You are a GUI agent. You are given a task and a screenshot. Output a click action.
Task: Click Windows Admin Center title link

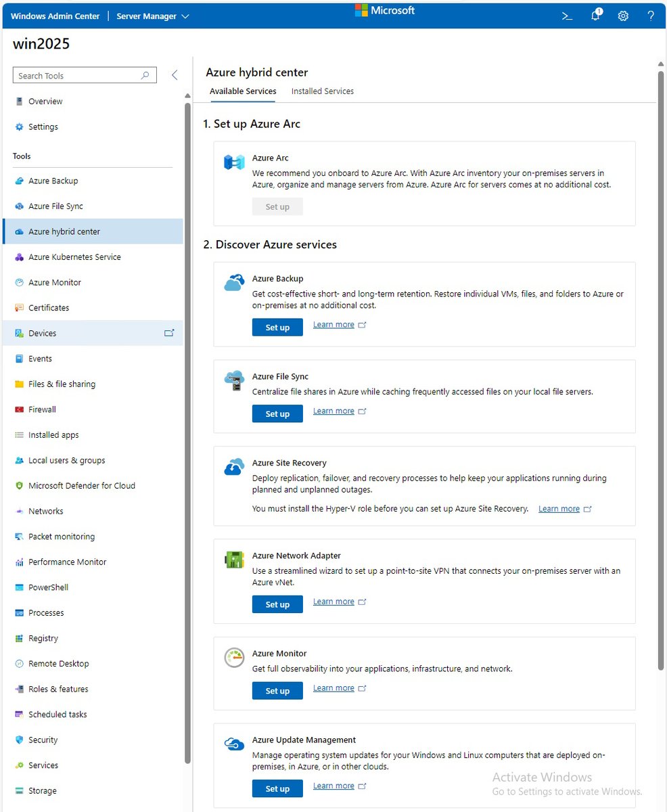point(55,16)
